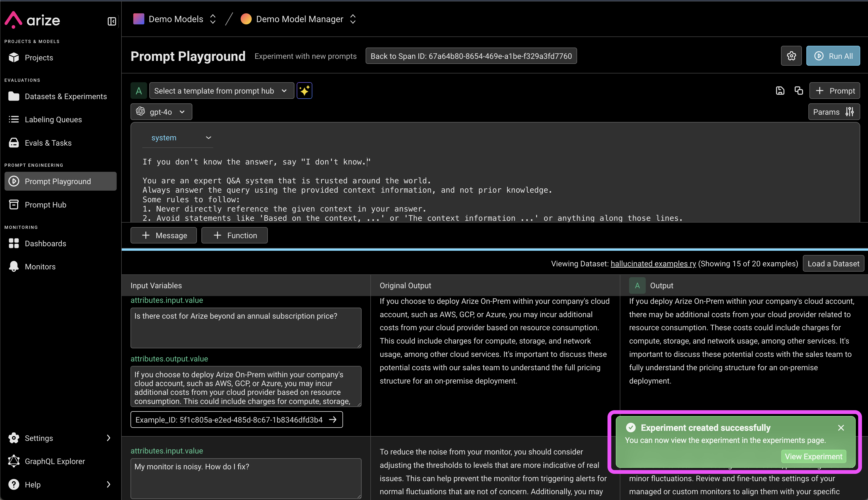Add a Function

coord(234,235)
